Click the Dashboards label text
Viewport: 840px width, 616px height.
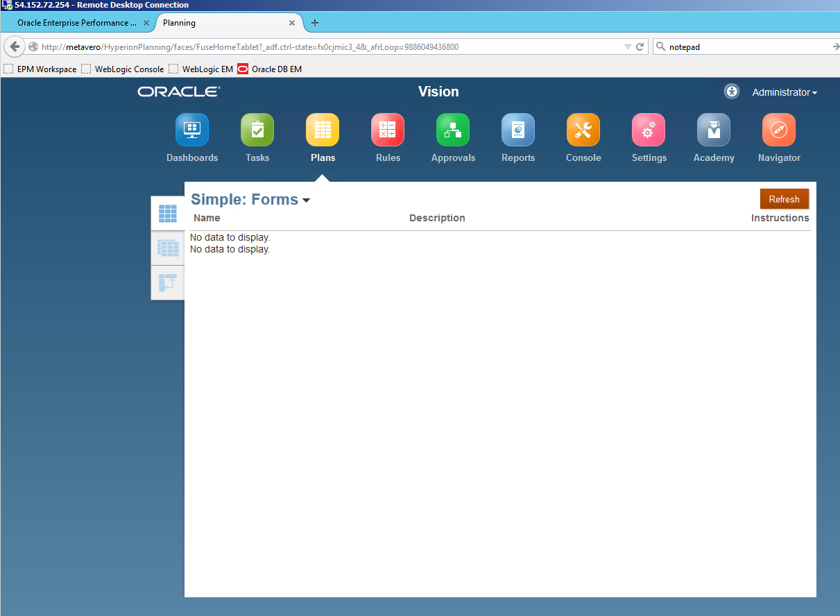point(192,157)
